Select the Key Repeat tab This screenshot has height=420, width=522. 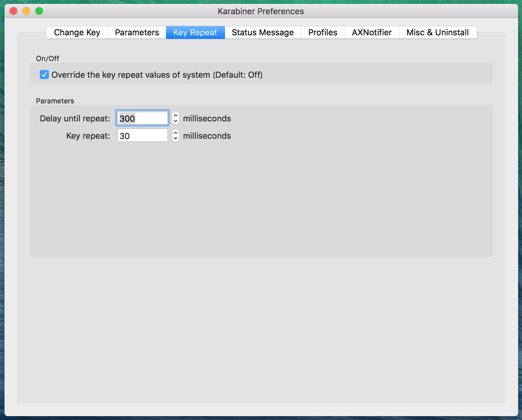[195, 32]
